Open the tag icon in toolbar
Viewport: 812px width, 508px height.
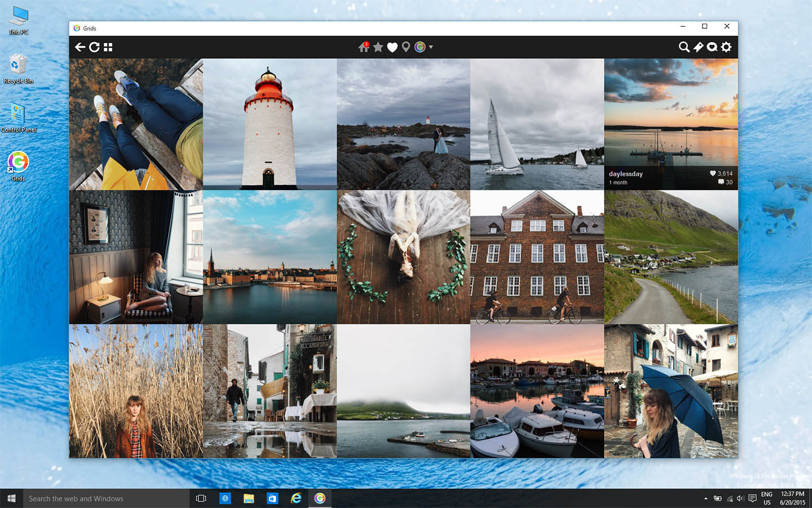coord(698,47)
